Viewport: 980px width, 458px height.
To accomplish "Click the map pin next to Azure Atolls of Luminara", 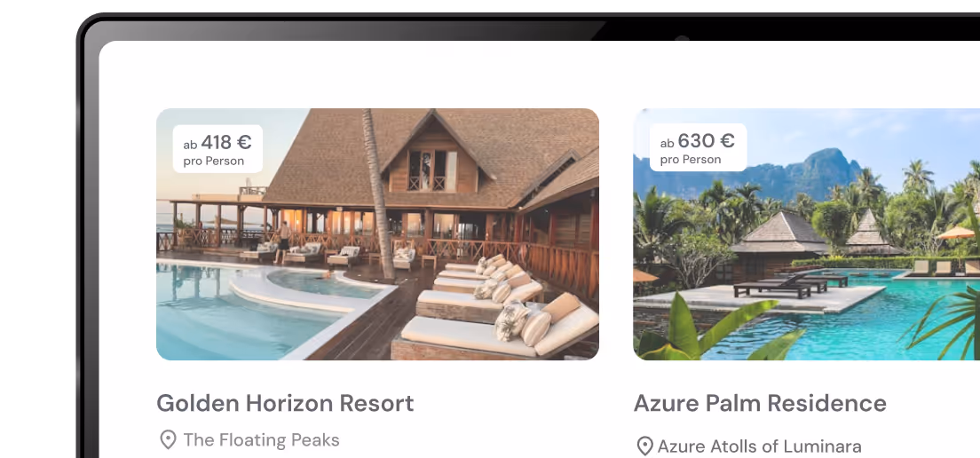I will [x=644, y=446].
